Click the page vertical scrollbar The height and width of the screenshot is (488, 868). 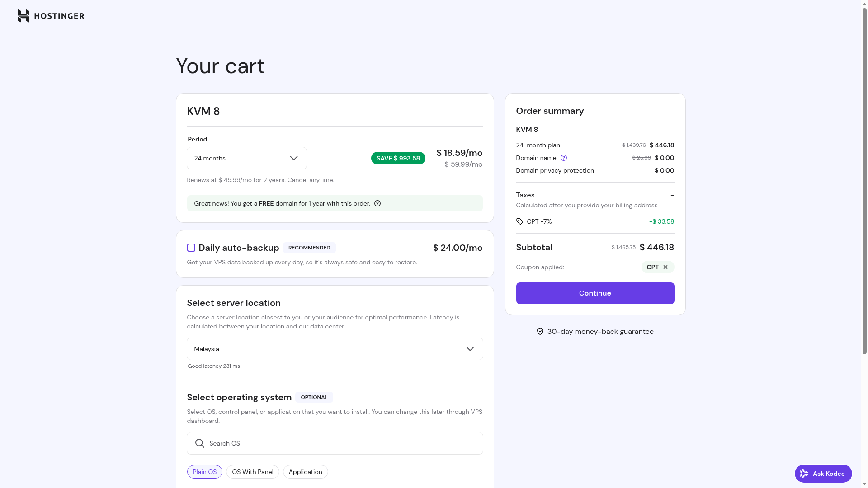click(864, 181)
